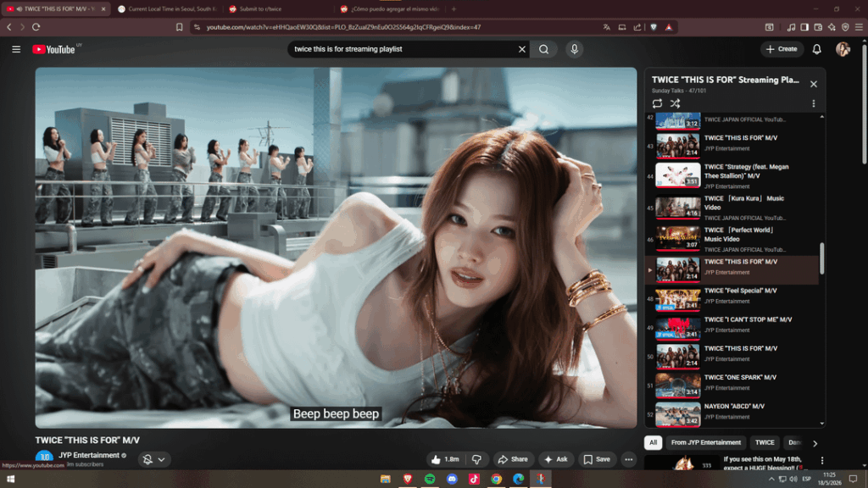The image size is (868, 488).
Task: Dislike this video
Action: click(476, 459)
